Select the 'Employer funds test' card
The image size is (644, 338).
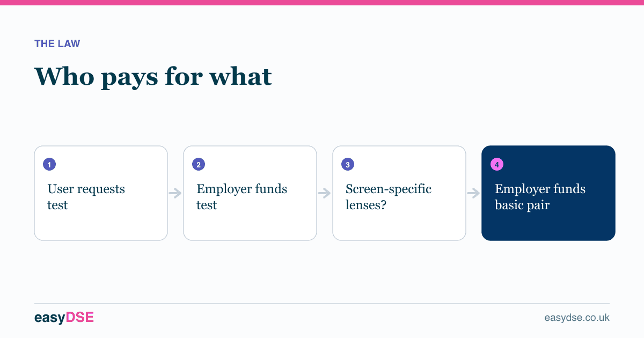pos(250,193)
